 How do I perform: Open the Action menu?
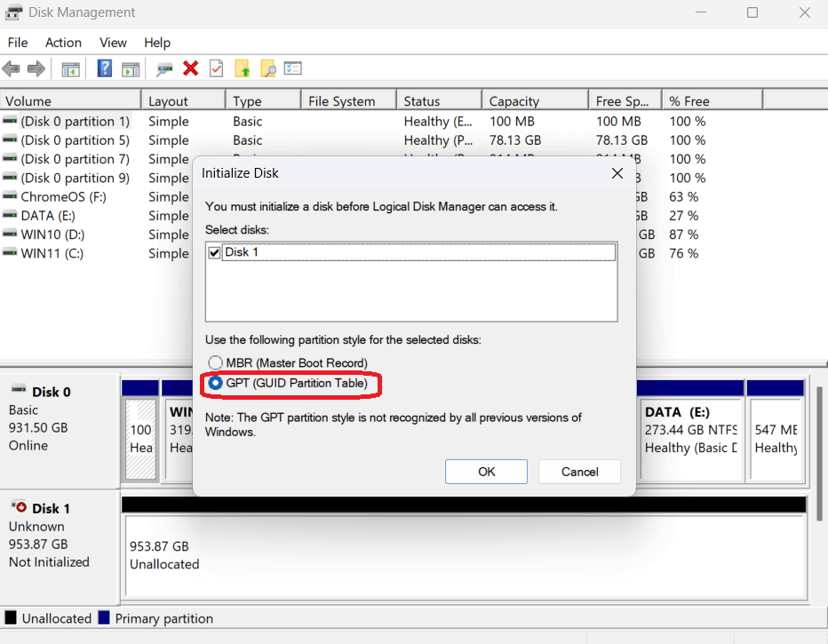click(63, 43)
